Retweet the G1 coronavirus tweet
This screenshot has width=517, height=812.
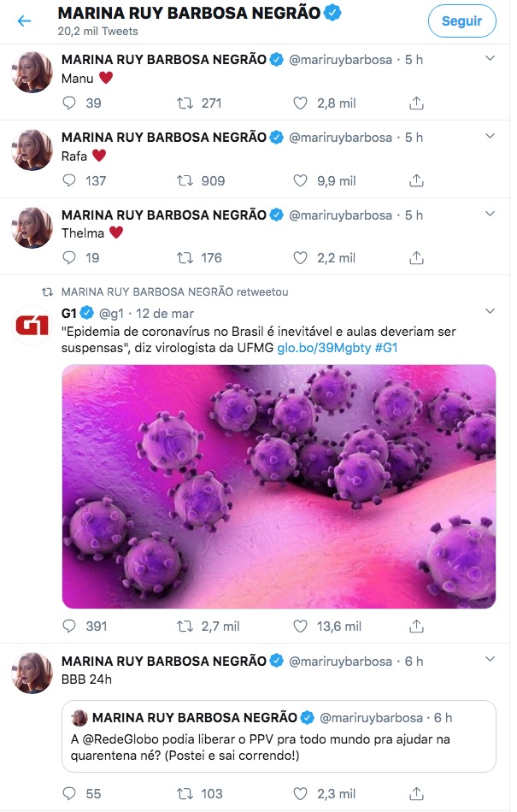click(x=183, y=627)
